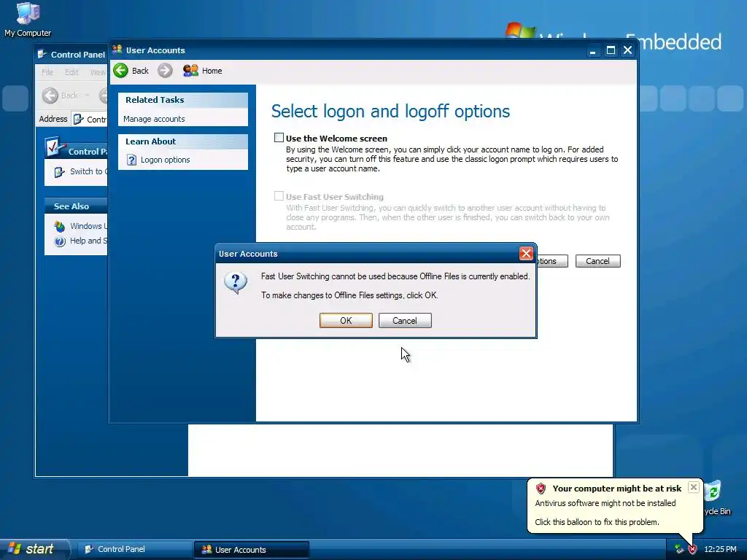This screenshot has height=560, width=747.
Task: Close the User Accounts window
Action: (628, 50)
